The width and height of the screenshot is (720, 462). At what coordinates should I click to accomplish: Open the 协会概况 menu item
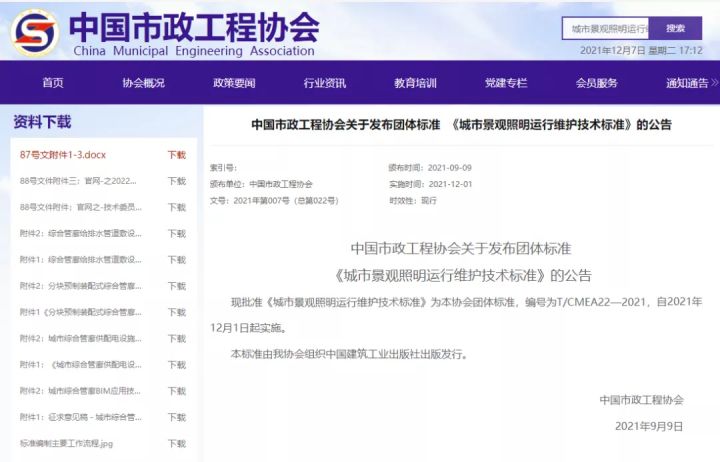click(x=143, y=83)
